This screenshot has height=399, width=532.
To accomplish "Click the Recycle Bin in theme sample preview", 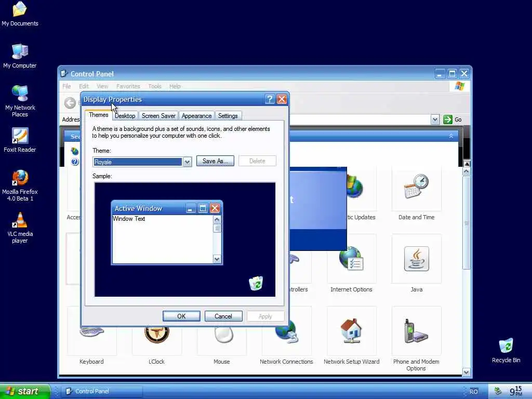I will (256, 283).
